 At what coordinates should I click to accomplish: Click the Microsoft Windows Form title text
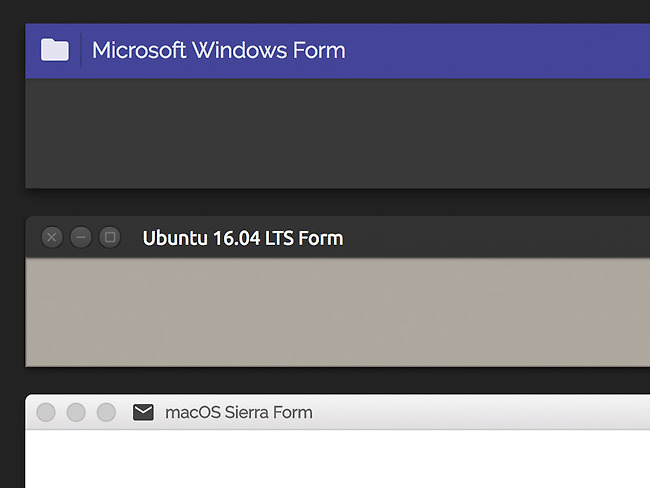[x=218, y=50]
